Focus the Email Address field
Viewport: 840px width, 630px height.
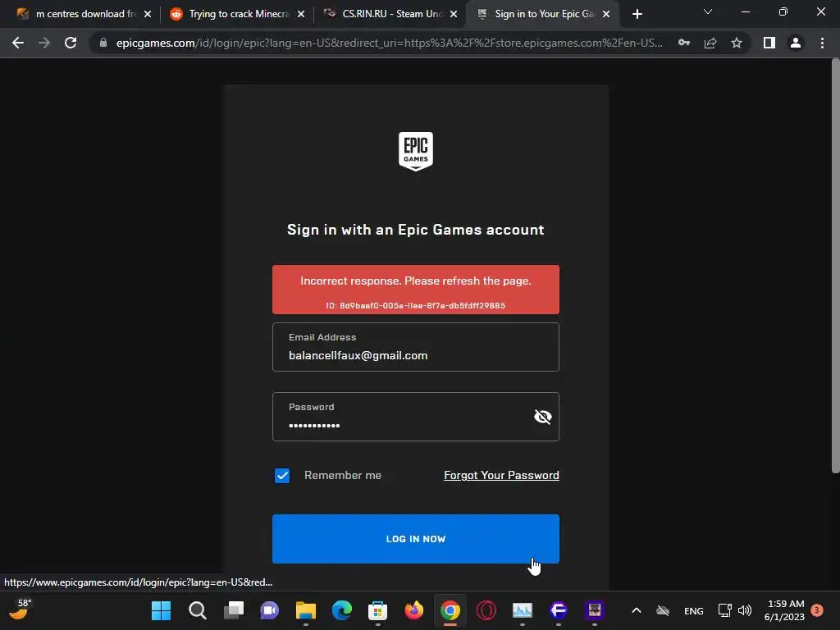click(416, 347)
